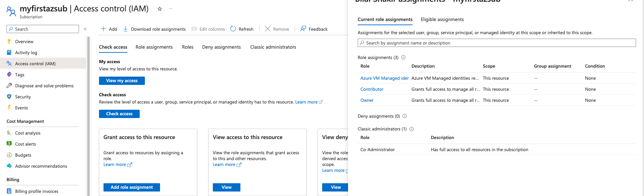Open Overview in the sidebar
644x196 pixels.
(x=24, y=41)
